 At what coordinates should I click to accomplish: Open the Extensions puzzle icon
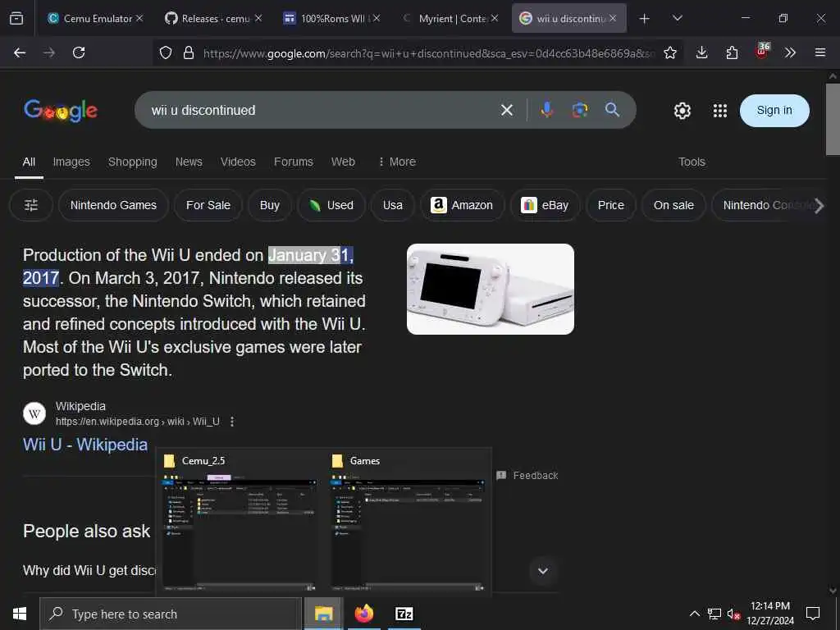point(732,52)
